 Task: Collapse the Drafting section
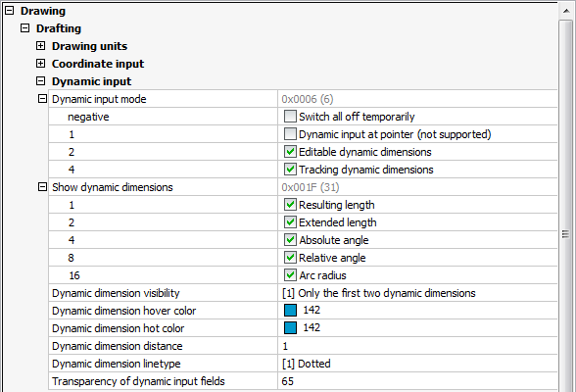pos(25,28)
